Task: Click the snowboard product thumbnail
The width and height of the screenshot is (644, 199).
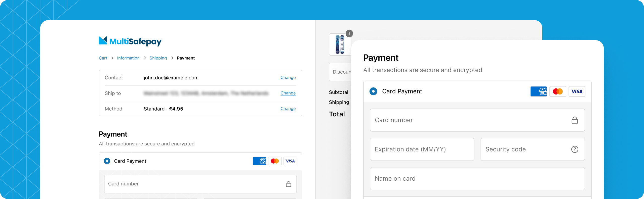Action: point(340,44)
